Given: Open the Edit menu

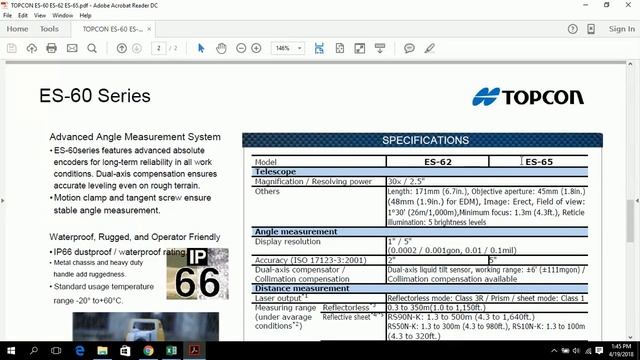Looking at the screenshot, I should click(23, 16).
